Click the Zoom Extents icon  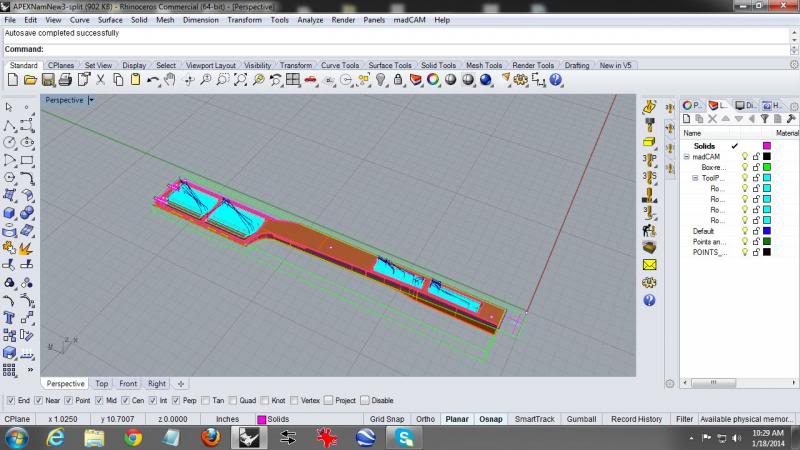click(240, 80)
